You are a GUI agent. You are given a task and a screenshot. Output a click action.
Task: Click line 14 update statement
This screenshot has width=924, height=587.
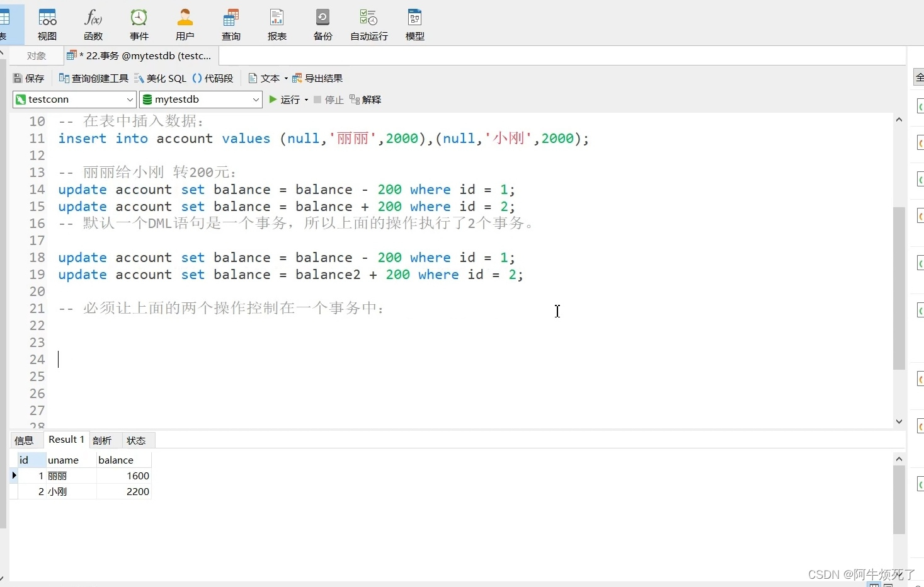click(287, 190)
